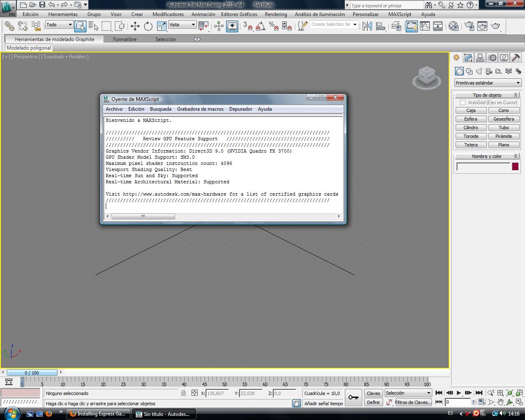Open the Curve Editor icon
This screenshot has width=525, height=420.
[x=425, y=26]
